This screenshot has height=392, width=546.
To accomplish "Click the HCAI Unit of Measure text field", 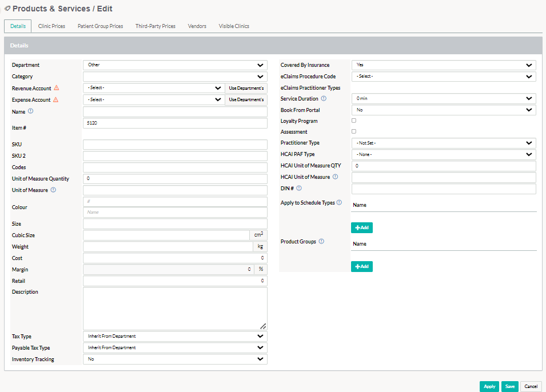I will tap(444, 178).
